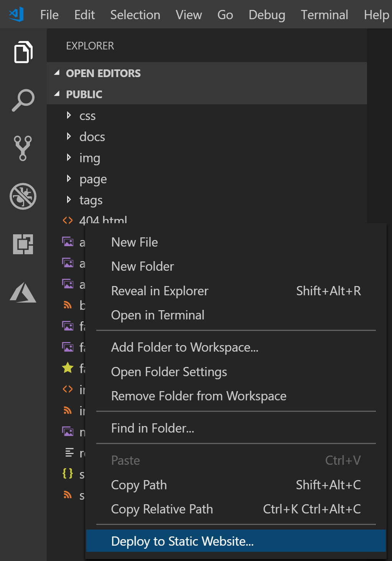Open the Extensions view icon
The image size is (392, 561).
point(23,244)
